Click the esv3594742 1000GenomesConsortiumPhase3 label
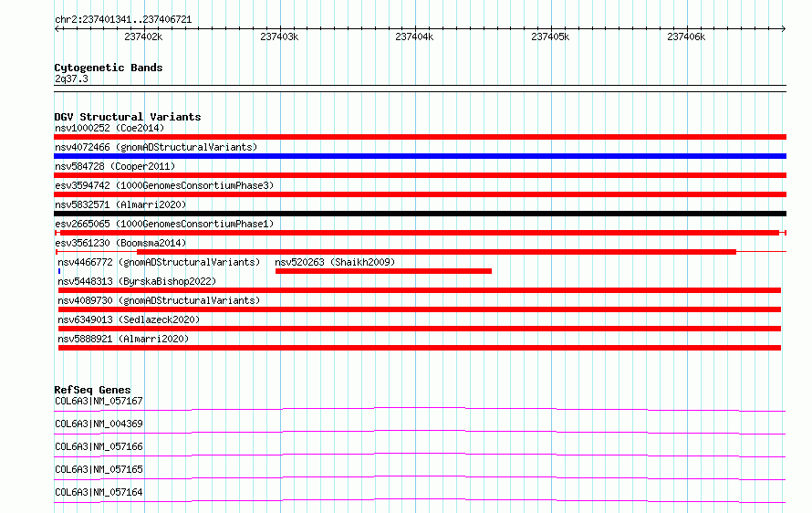This screenshot has width=812, height=513. (164, 185)
